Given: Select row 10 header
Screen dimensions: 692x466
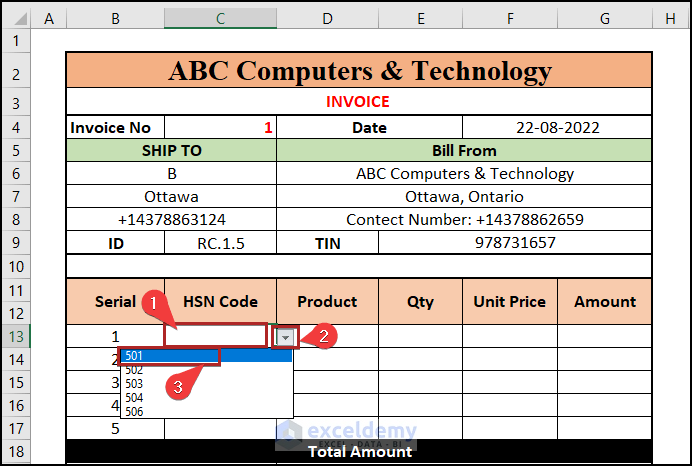Looking at the screenshot, I should pyautogui.click(x=16, y=267).
